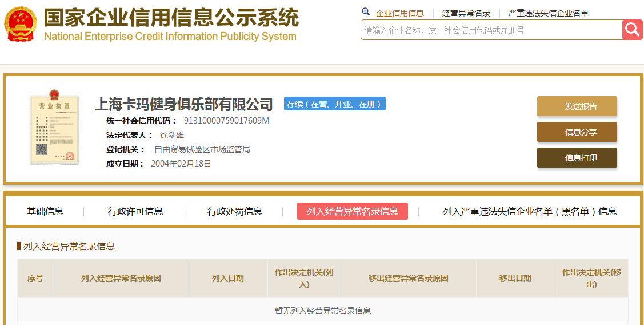Select the 列入经营异常名录信息 tab
Viewport: 644px width, 325px height.
pos(353,211)
